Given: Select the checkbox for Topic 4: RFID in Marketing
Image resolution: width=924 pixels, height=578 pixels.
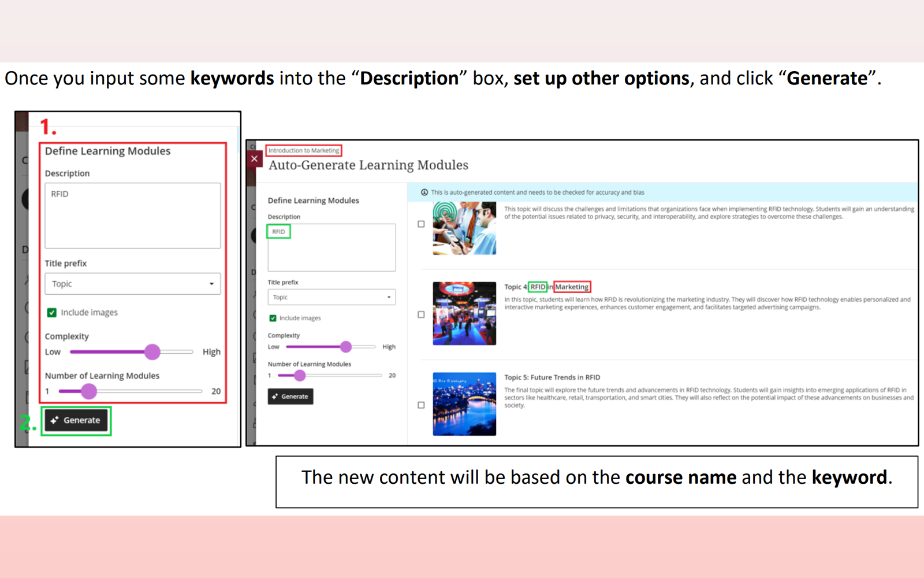Looking at the screenshot, I should coord(421,314).
